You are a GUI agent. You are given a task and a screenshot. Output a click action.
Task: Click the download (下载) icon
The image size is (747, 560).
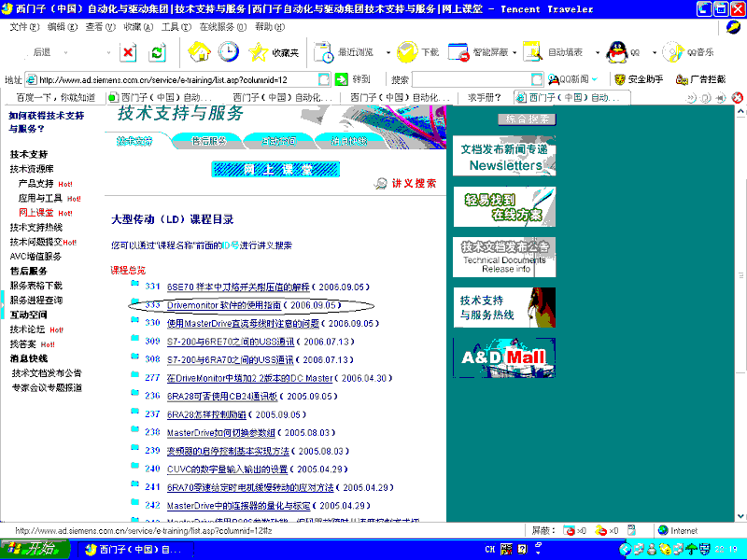click(x=407, y=52)
